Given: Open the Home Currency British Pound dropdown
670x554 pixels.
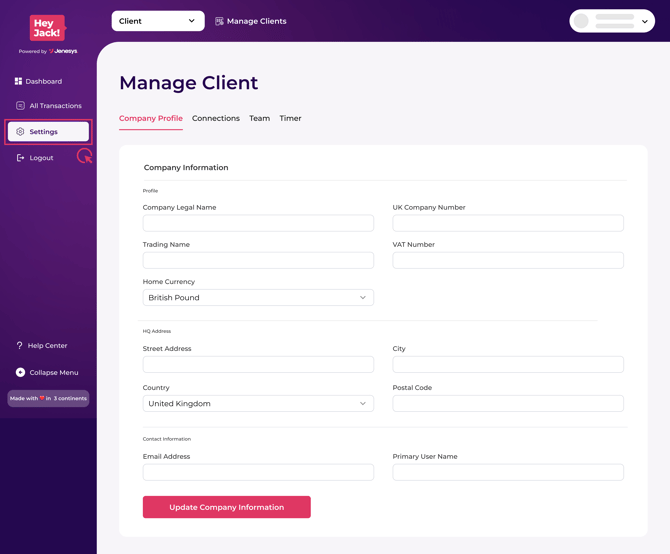Looking at the screenshot, I should point(258,297).
